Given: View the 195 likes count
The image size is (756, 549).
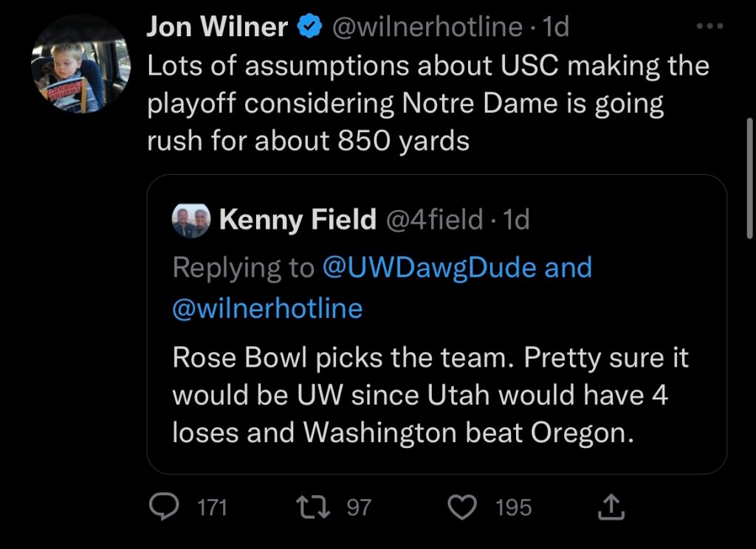Looking at the screenshot, I should tap(513, 507).
